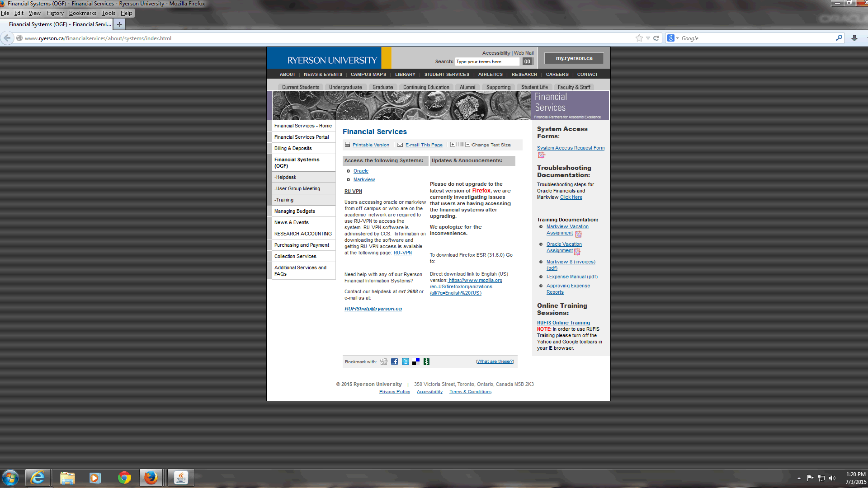The image size is (868, 488).
Task: Click the Delicious bookmark icon
Action: (x=416, y=361)
